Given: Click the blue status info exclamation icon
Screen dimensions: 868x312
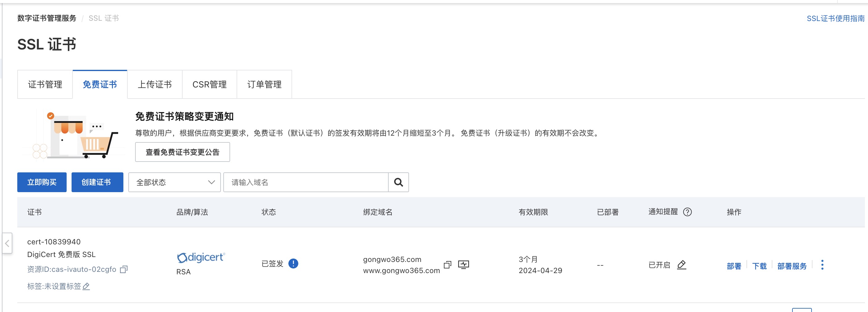Looking at the screenshot, I should tap(293, 264).
